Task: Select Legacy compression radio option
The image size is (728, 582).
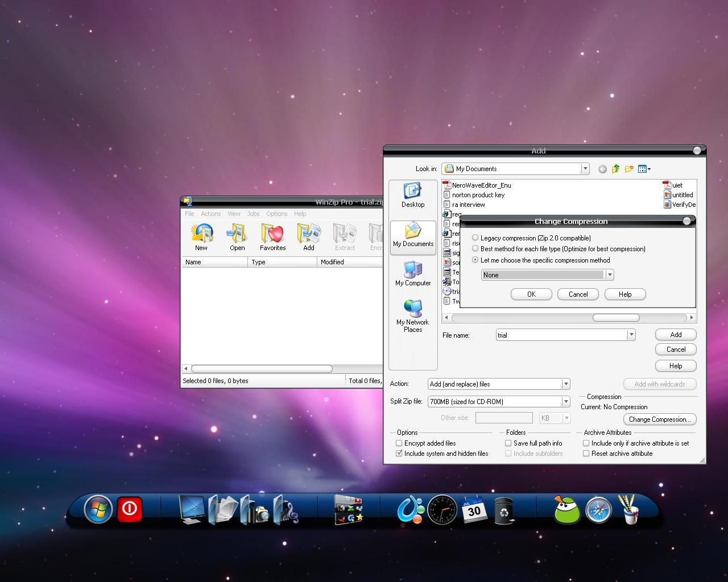Action: click(x=475, y=238)
